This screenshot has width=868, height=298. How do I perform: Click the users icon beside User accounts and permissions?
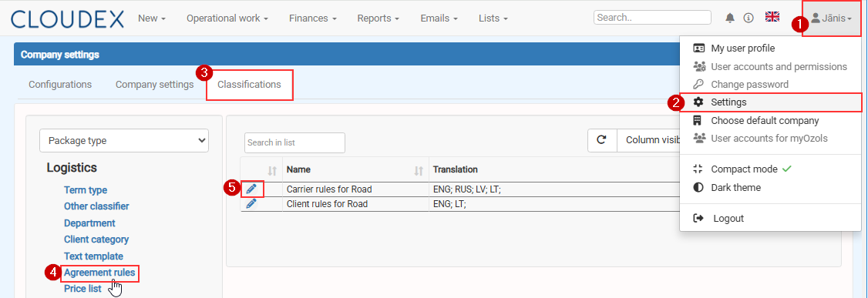[x=699, y=66]
